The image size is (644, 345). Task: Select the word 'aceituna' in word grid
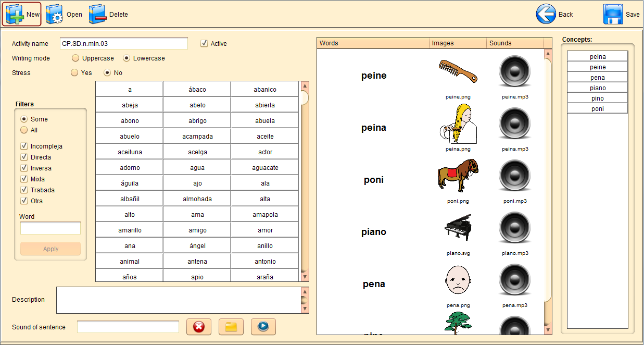(130, 152)
